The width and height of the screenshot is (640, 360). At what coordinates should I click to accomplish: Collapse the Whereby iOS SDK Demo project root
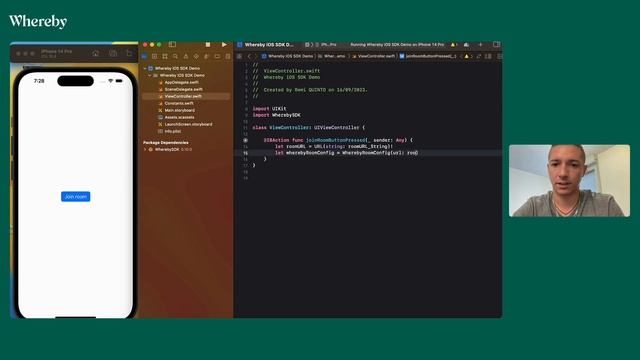[x=145, y=69]
